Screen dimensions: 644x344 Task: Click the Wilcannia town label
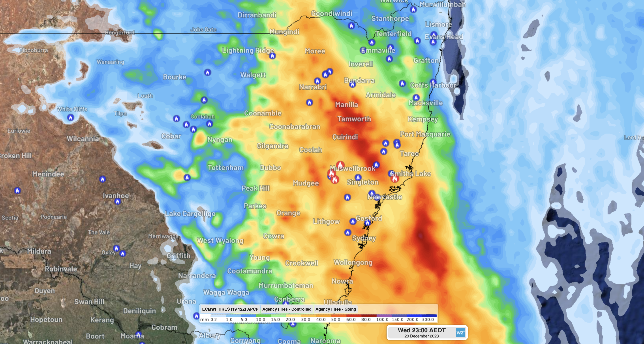pos(83,139)
